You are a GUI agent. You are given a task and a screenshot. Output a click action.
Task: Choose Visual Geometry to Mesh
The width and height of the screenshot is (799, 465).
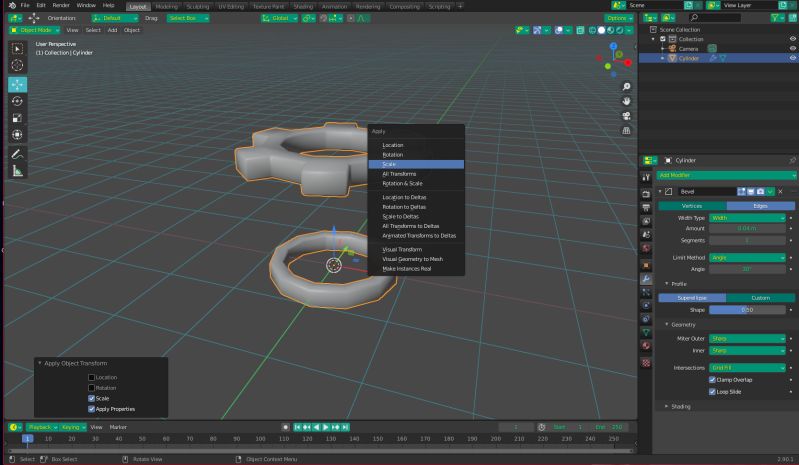[416, 259]
